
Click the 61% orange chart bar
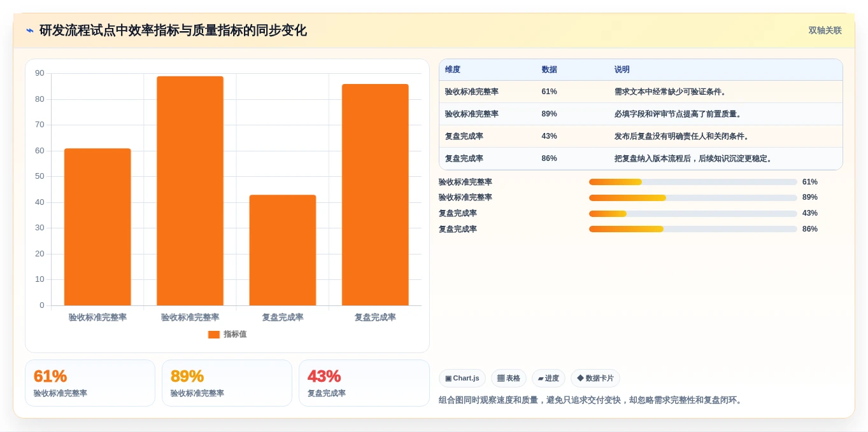97,227
